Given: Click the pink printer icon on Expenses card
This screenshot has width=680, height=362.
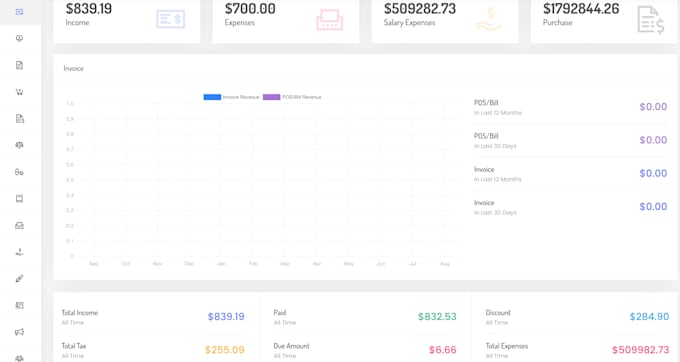Looking at the screenshot, I should click(x=330, y=20).
